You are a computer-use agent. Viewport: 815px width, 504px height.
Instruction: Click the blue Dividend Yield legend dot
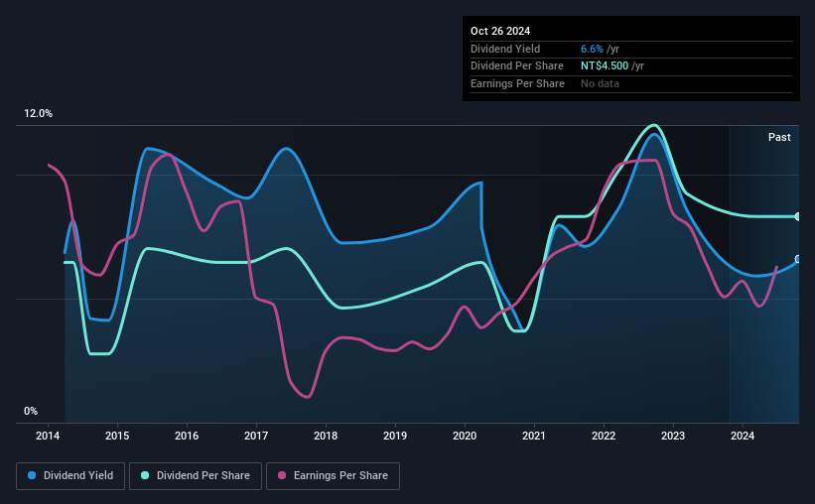click(32, 475)
